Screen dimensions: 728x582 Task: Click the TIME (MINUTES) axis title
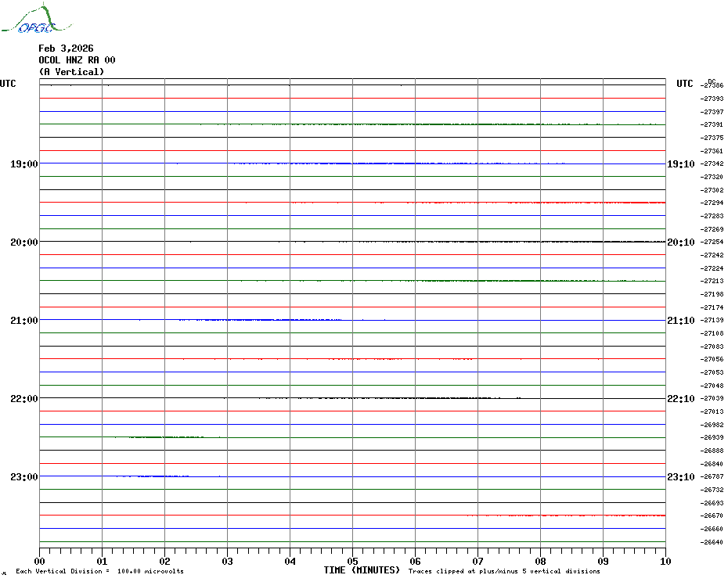[x=362, y=570]
